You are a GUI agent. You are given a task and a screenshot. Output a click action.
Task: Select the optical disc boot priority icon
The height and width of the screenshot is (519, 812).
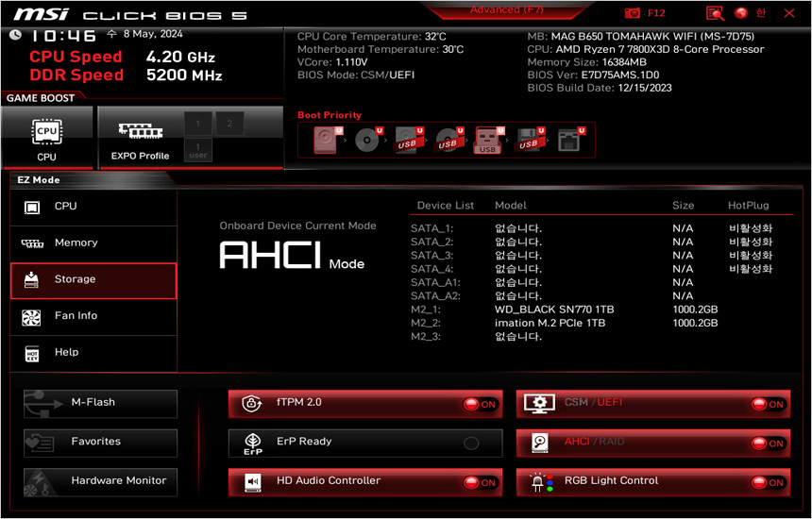tap(367, 140)
